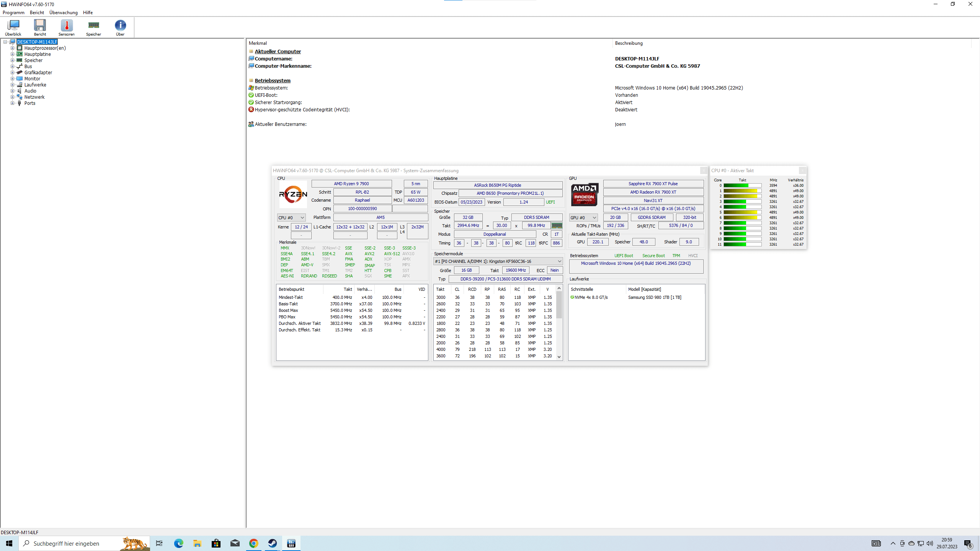The width and height of the screenshot is (980, 551).
Task: Select Ports in the tree
Action: tap(30, 103)
